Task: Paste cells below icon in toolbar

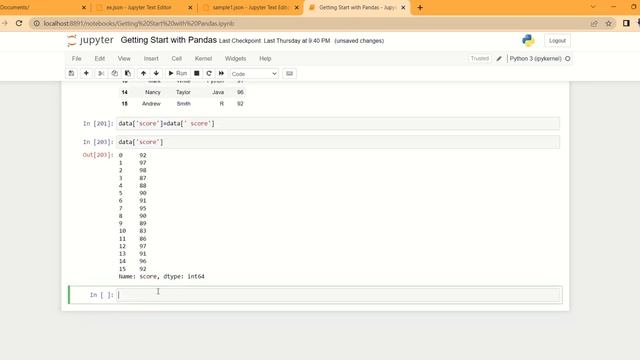Action: point(128,73)
